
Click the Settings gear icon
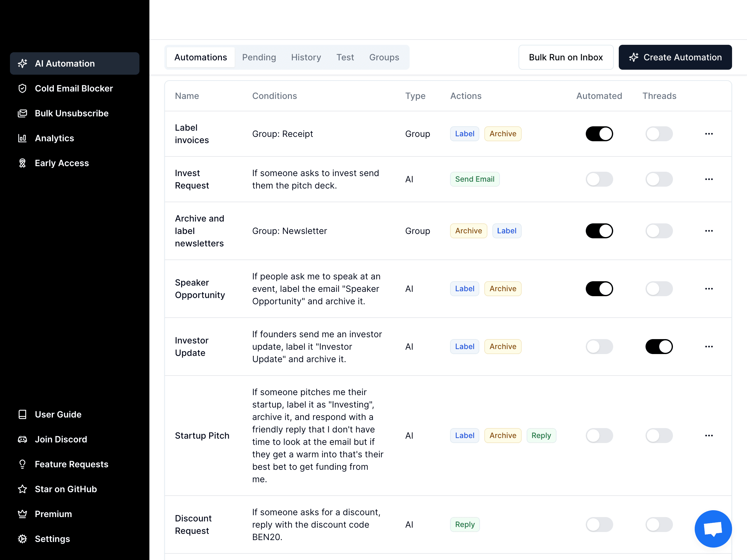[x=22, y=539]
